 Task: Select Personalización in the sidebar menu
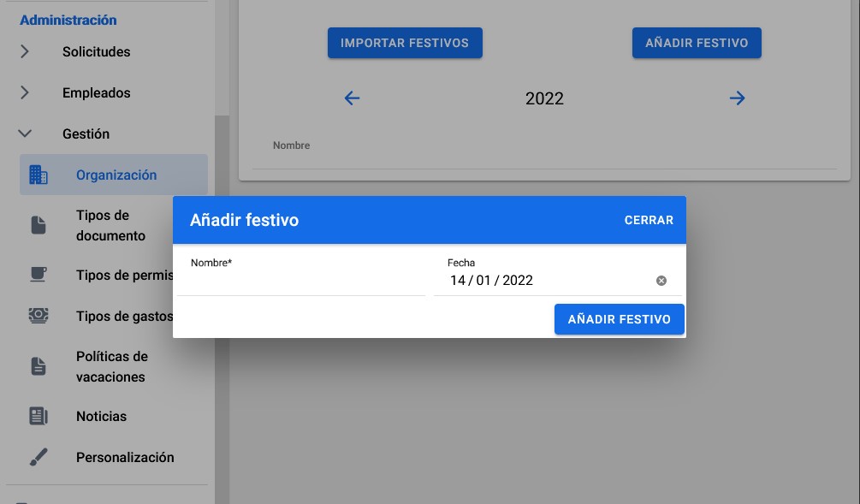125,457
